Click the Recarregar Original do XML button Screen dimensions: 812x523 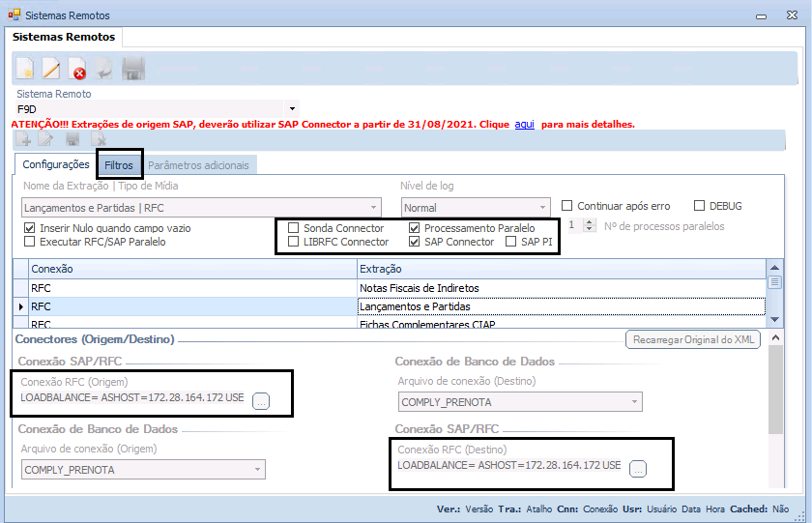click(693, 339)
